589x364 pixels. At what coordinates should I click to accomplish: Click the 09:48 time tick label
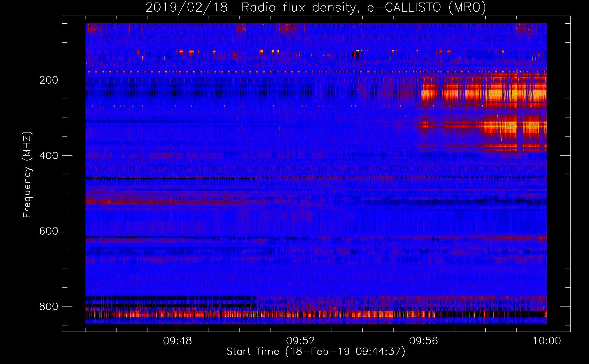(x=178, y=341)
